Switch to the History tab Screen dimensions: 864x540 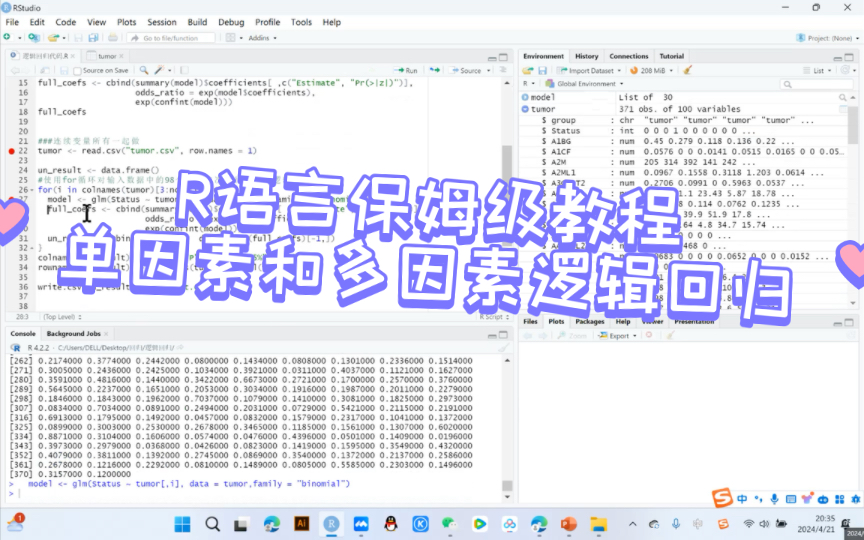[x=586, y=56]
